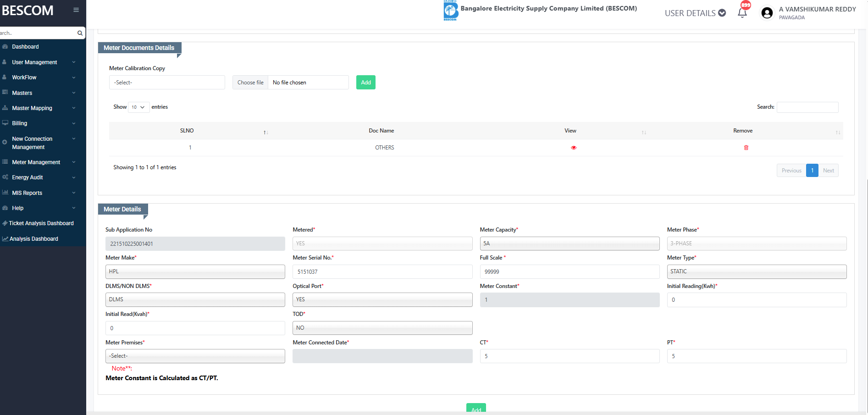Image resolution: width=868 pixels, height=415 pixels.
Task: Open the Dashboard menu item
Action: [x=25, y=47]
